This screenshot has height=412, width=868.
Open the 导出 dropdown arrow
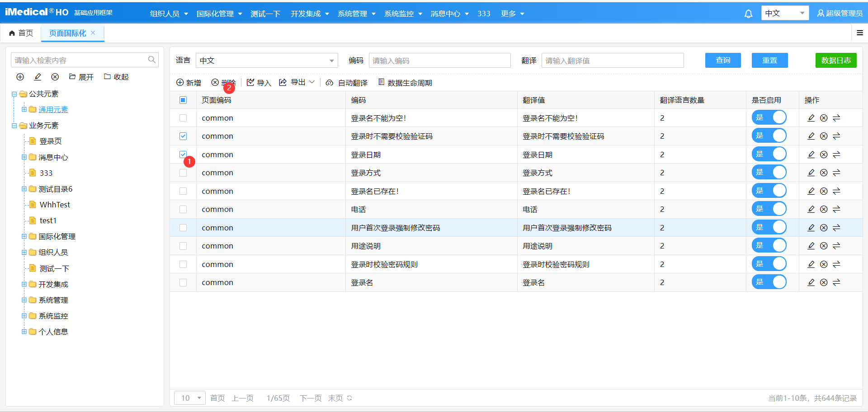pyautogui.click(x=312, y=82)
